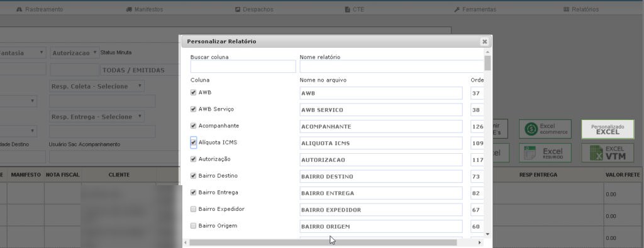Viewport: 644px width, 248px height.
Task: Enable the Bairro Origem checkbox
Action: click(x=193, y=226)
